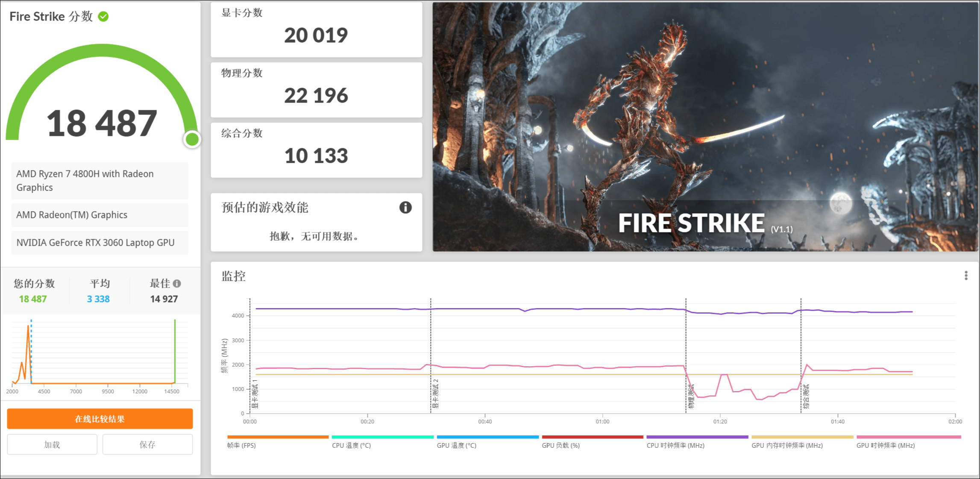Click the score gauge endpoint handle
The width and height of the screenshot is (980, 479).
click(x=192, y=139)
